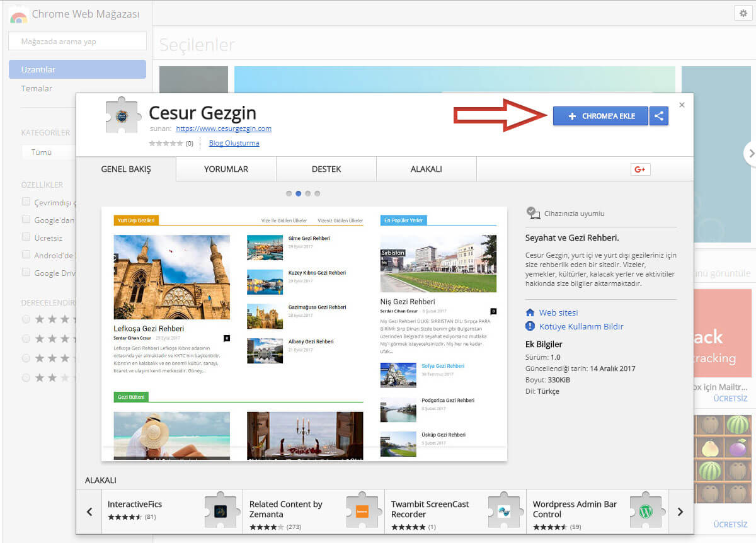Click the Cesur Gezgin screenshot preview
This screenshot has width=756, height=543.
point(304,334)
